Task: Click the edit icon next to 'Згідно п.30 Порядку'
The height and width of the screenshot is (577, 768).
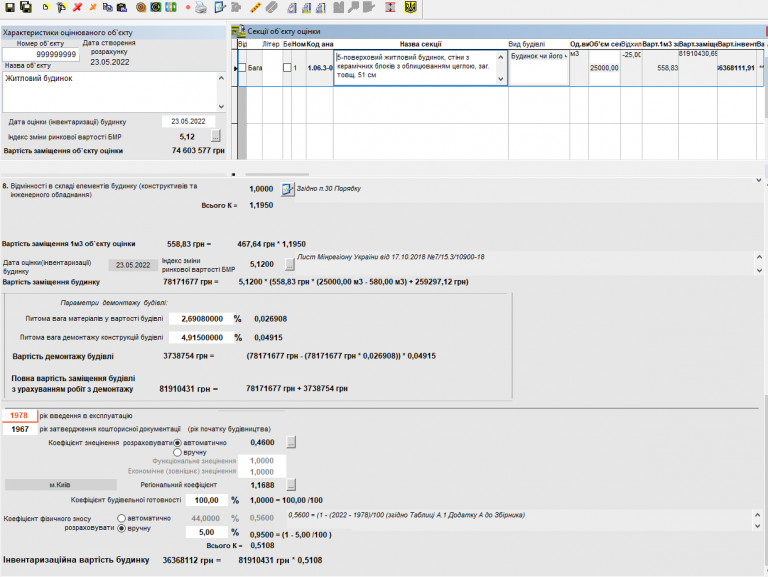Action: [x=288, y=189]
